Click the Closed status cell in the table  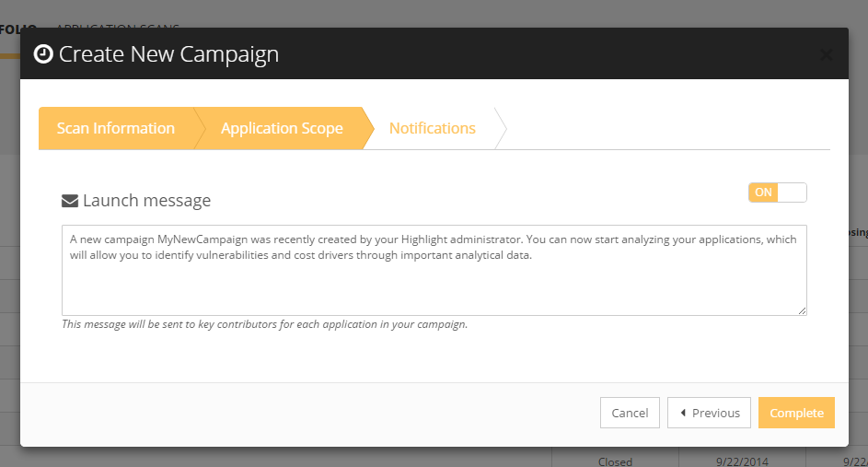(x=615, y=461)
